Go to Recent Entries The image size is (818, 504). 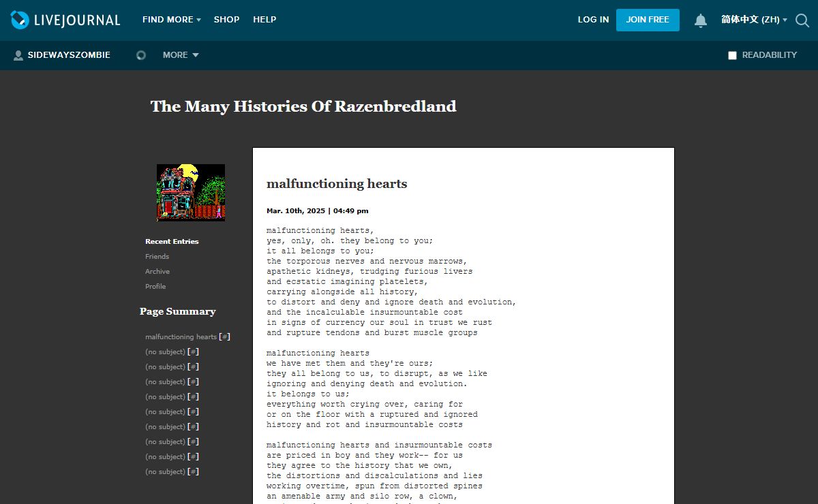point(172,242)
